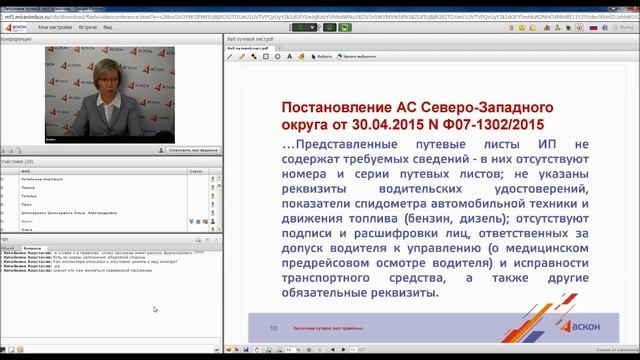Screen dimensions: 640x360
Task: Select the pencil drawing tool
Action: click(242, 57)
